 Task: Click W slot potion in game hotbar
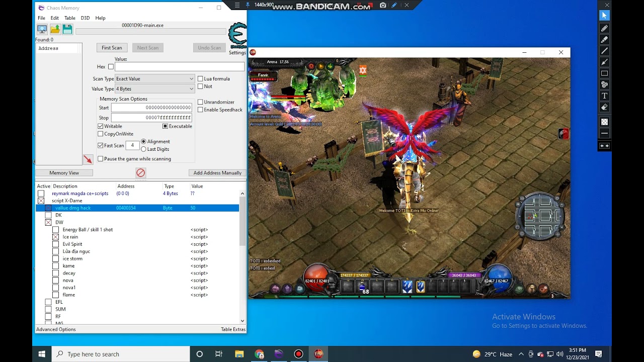[x=362, y=287]
